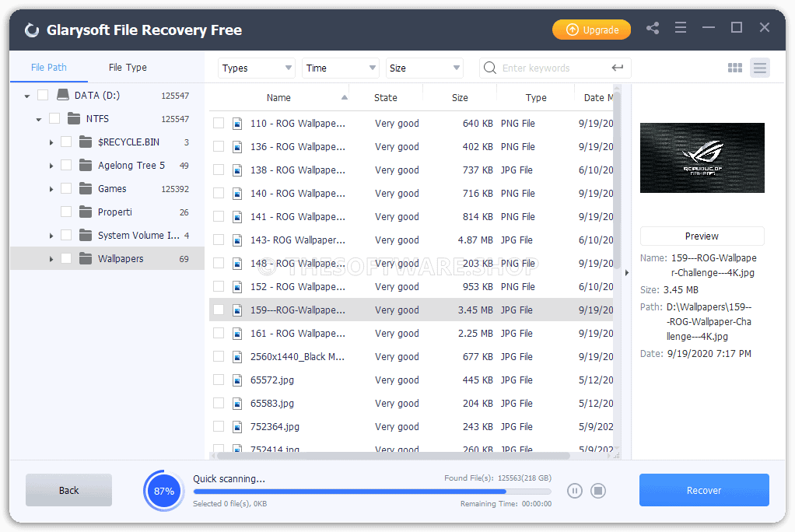
Task: Click the Agelong Tree 5 folder icon
Action: click(x=86, y=165)
